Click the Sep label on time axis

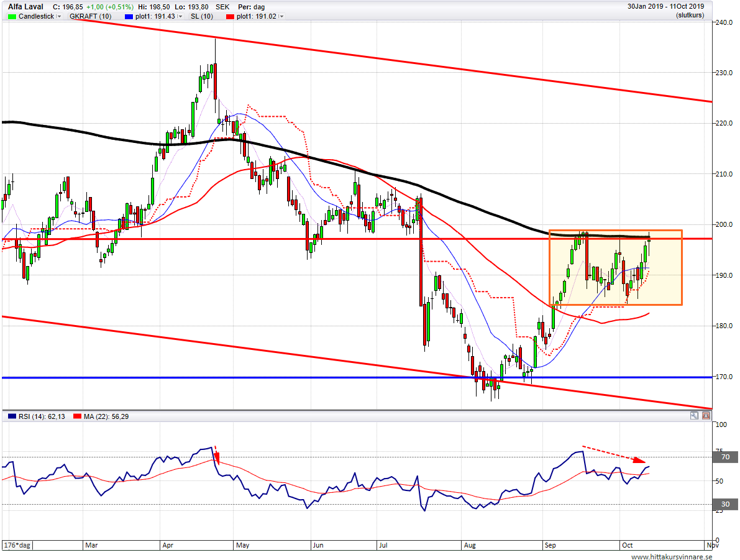click(x=550, y=545)
